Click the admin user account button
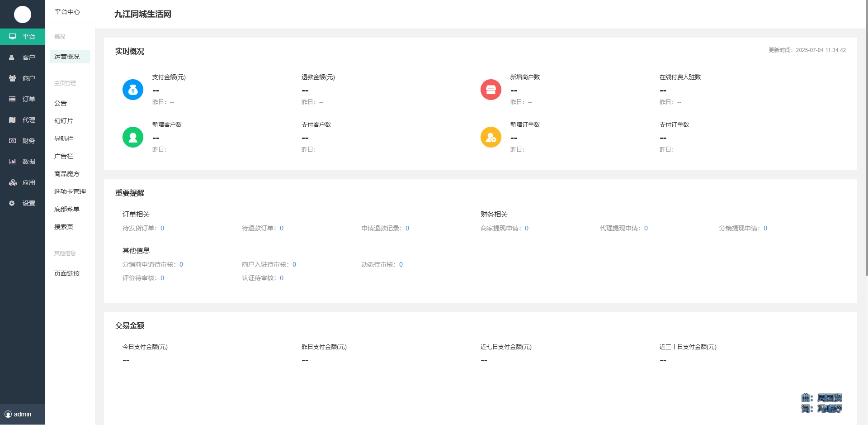868x425 pixels. 18,414
